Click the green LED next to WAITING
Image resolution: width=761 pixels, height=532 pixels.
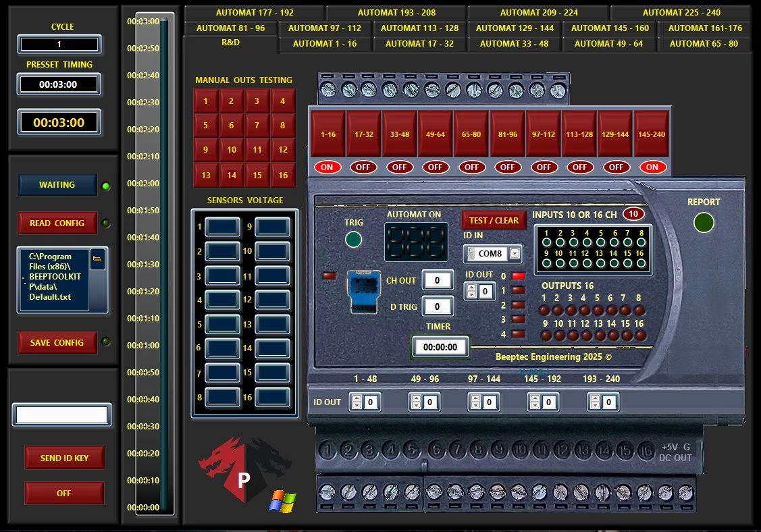click(x=106, y=186)
